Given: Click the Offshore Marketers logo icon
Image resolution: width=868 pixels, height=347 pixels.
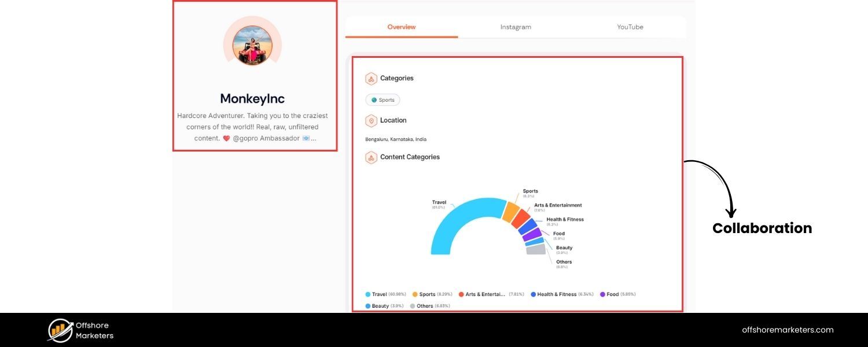Looking at the screenshot, I should (60, 330).
